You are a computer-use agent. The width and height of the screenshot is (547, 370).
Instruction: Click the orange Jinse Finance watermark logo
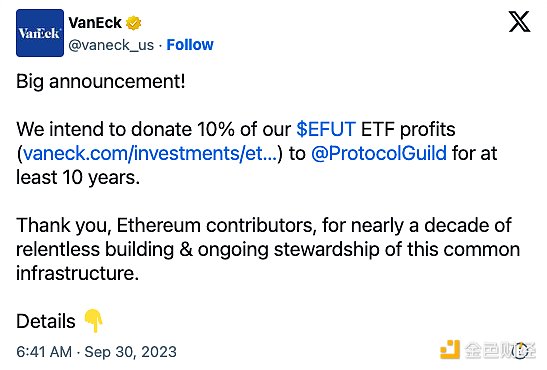point(450,349)
